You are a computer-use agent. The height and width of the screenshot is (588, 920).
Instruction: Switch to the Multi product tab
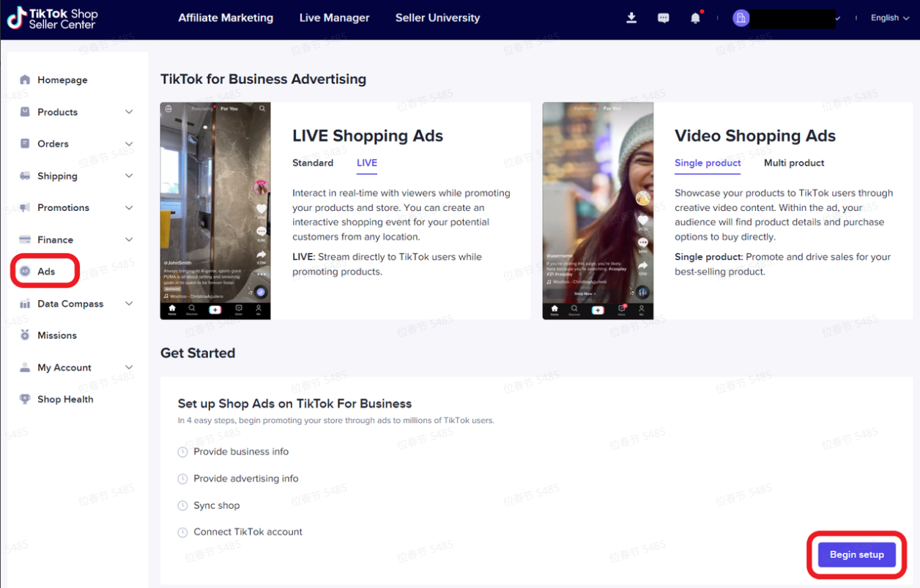click(x=794, y=163)
